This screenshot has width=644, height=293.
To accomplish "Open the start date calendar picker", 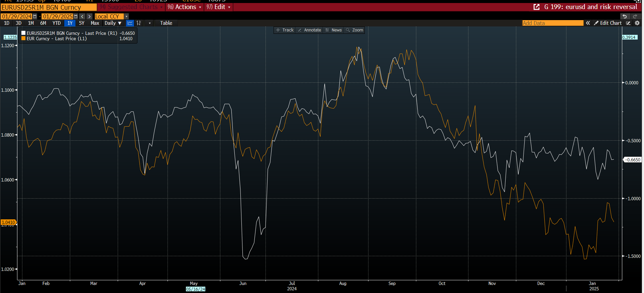I will coord(35,16).
